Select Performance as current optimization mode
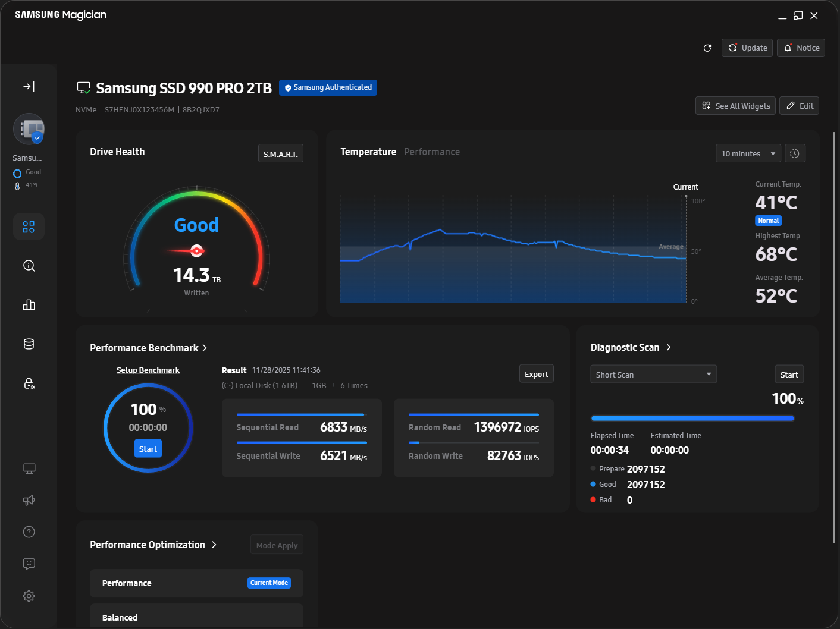840x629 pixels. click(196, 583)
